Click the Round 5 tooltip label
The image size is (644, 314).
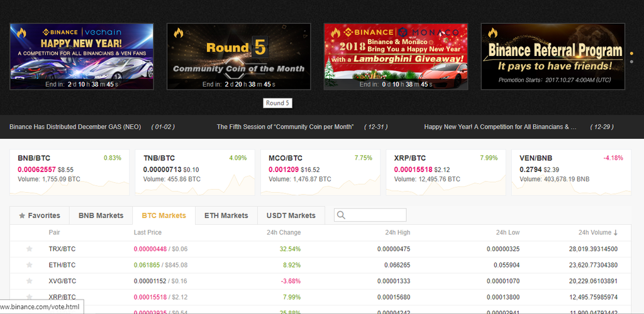click(x=277, y=103)
